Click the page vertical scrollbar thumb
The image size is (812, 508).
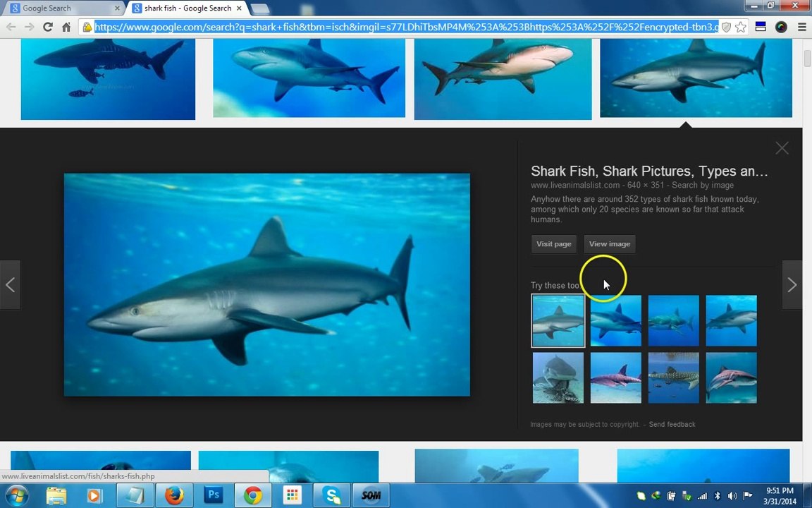[807, 59]
